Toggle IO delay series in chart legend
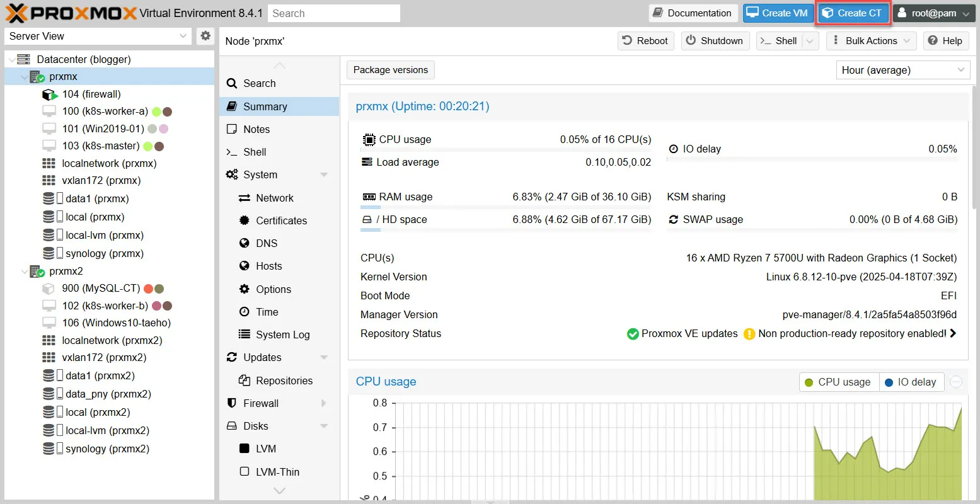The height and width of the screenshot is (504, 980). 911,382
